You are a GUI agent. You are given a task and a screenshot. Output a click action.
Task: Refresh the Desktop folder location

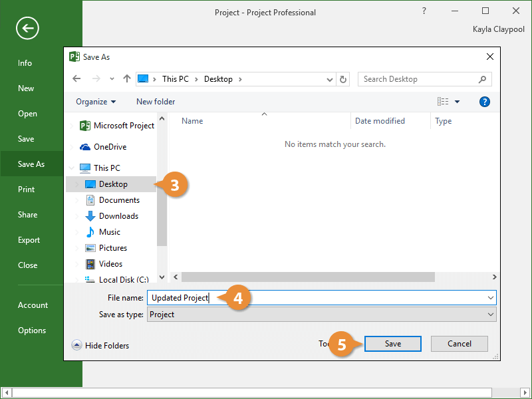[x=343, y=79]
